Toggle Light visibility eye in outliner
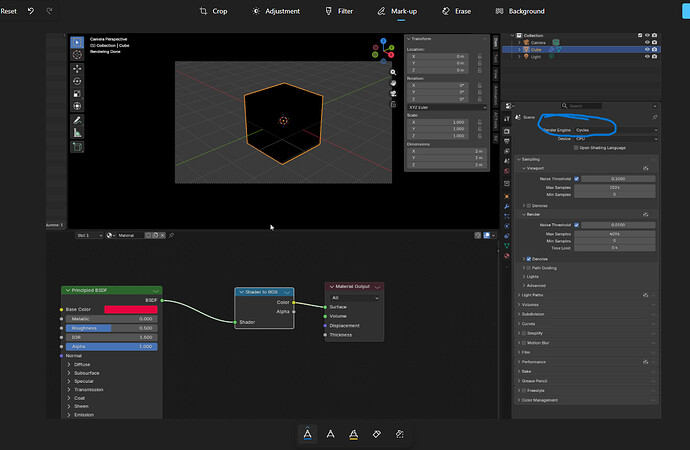The width and height of the screenshot is (690, 450). click(647, 57)
